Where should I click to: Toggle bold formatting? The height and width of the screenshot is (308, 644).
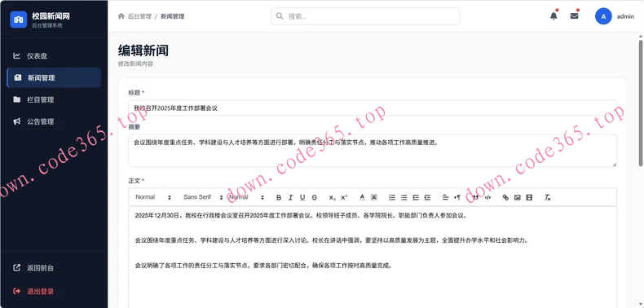[279, 197]
